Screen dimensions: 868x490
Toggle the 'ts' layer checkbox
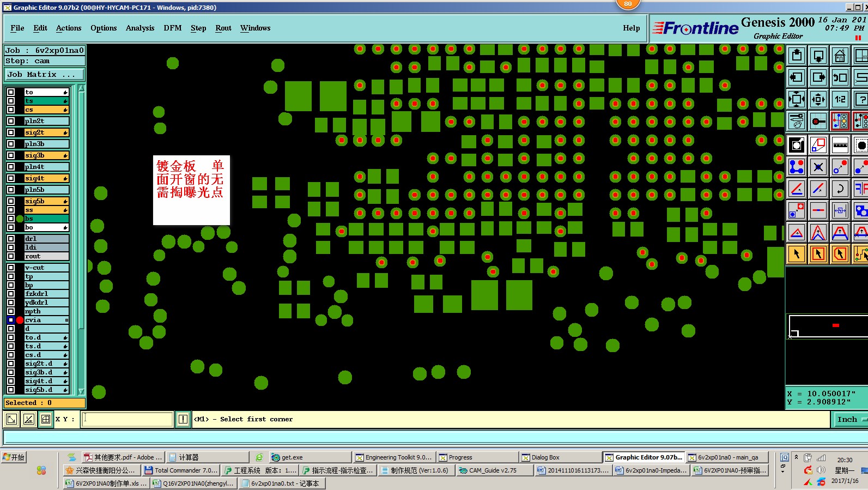point(11,101)
